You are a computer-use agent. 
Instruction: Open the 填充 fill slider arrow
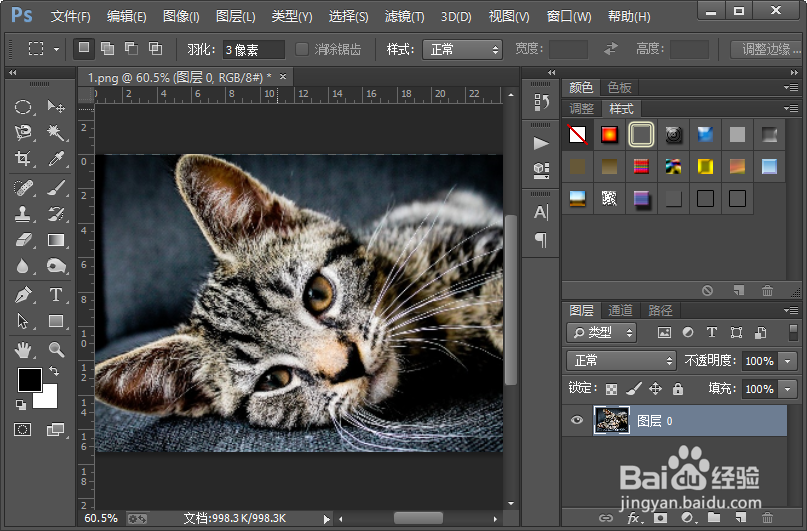[787, 388]
